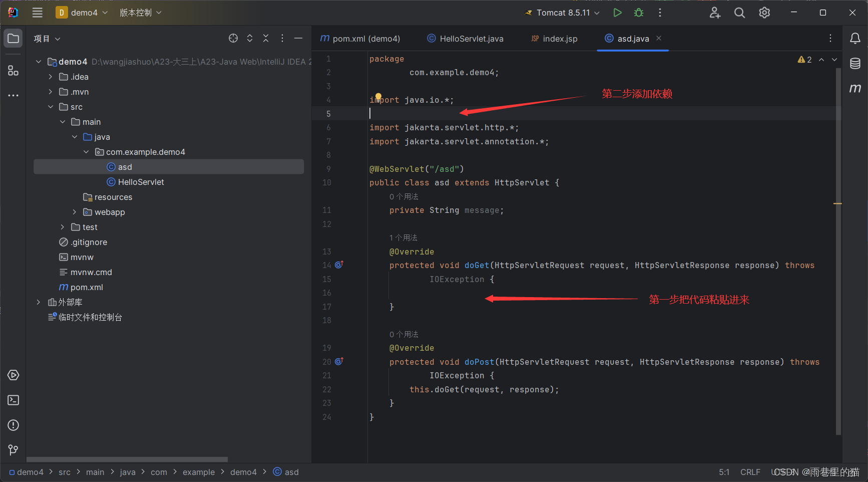Hide the Project tool window via folder icon
This screenshot has height=482, width=868.
[13, 38]
